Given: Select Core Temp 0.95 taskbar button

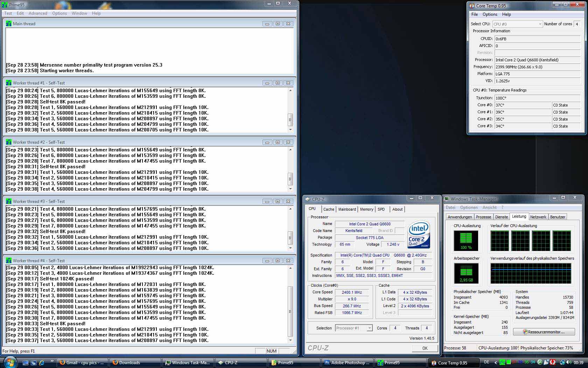Looking at the screenshot, I should click(x=453, y=363).
